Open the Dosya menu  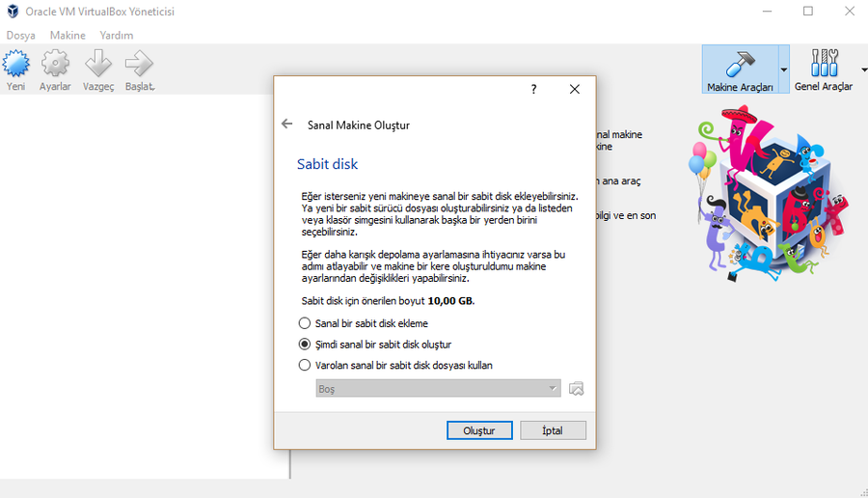20,35
